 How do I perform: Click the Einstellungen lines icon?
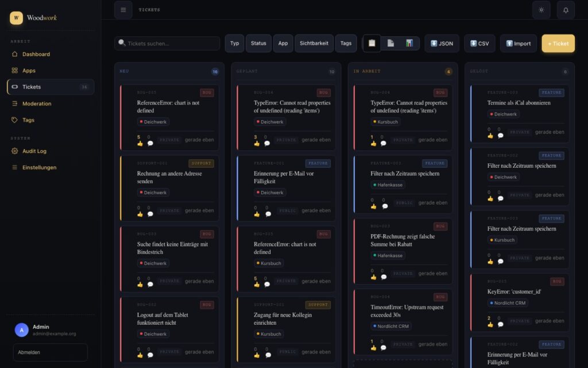click(x=14, y=167)
